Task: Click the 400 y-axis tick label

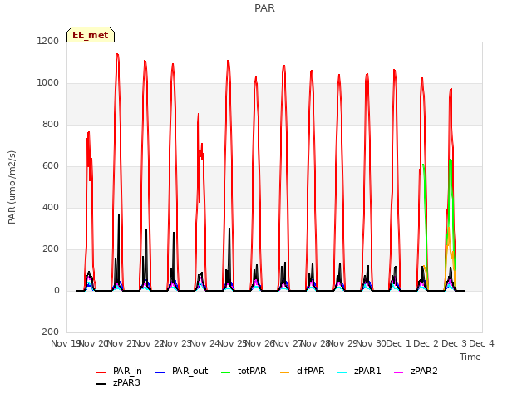Action: 51,207
